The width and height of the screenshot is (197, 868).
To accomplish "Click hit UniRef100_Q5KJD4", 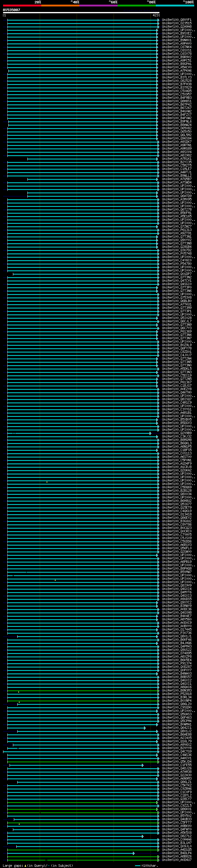I will click(x=176, y=761).
